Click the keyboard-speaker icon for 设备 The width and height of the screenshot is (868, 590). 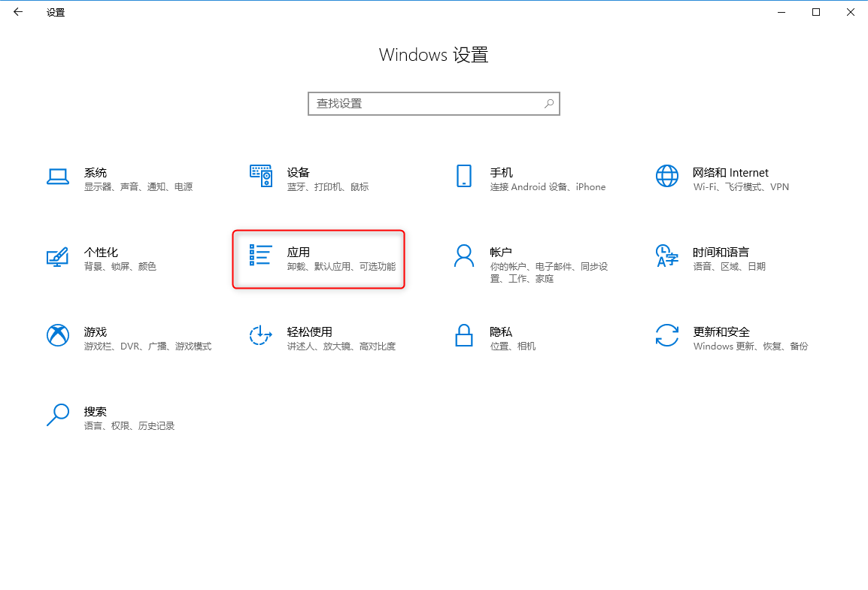261,176
